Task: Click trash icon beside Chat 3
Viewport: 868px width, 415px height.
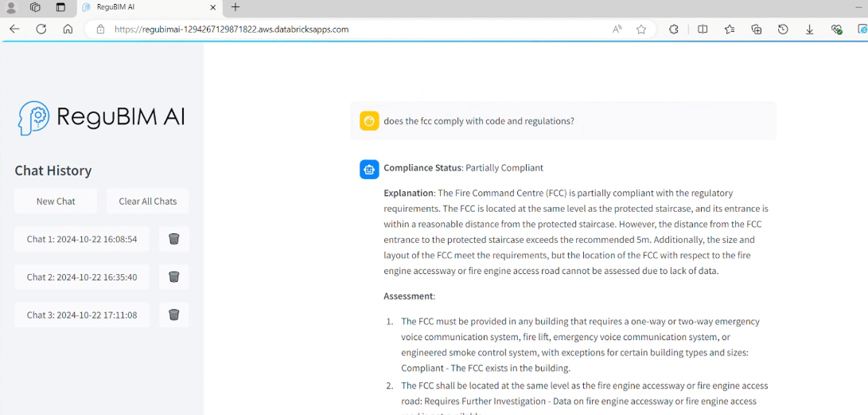Action: 174,315
